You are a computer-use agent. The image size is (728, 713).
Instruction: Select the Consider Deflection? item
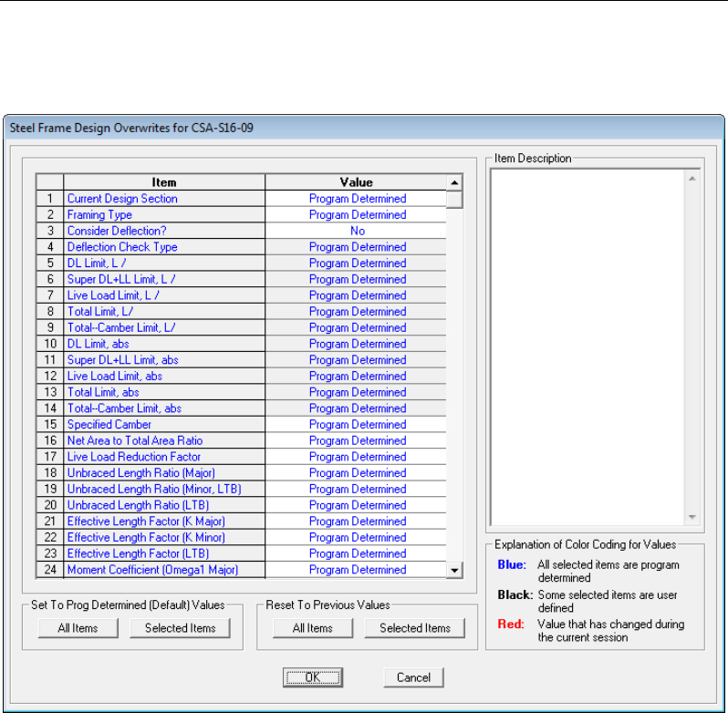[164, 231]
